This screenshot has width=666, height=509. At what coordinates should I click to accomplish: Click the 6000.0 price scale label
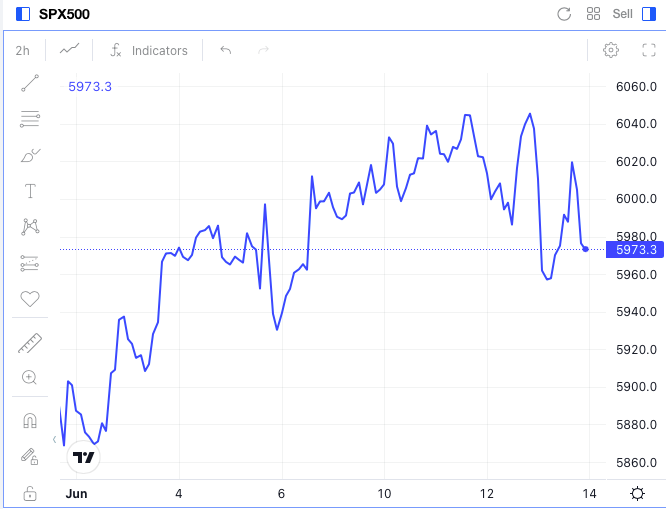636,199
